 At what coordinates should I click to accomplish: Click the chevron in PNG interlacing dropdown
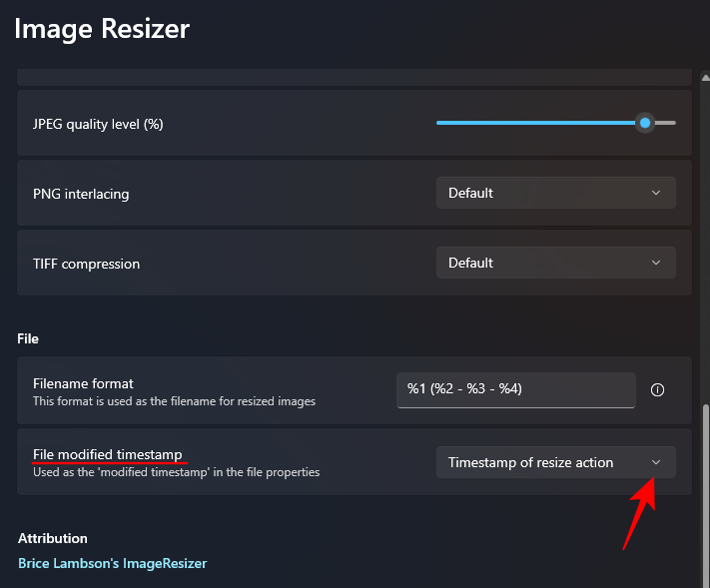656,193
